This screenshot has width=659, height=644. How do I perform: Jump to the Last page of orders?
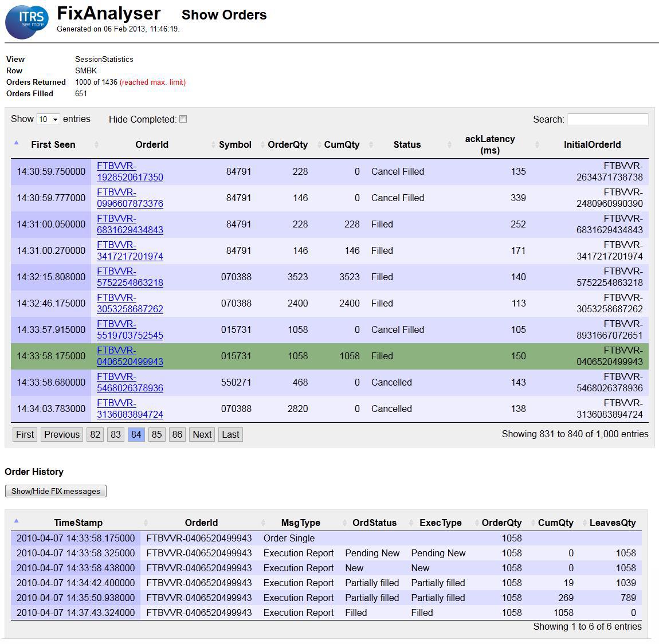click(230, 434)
